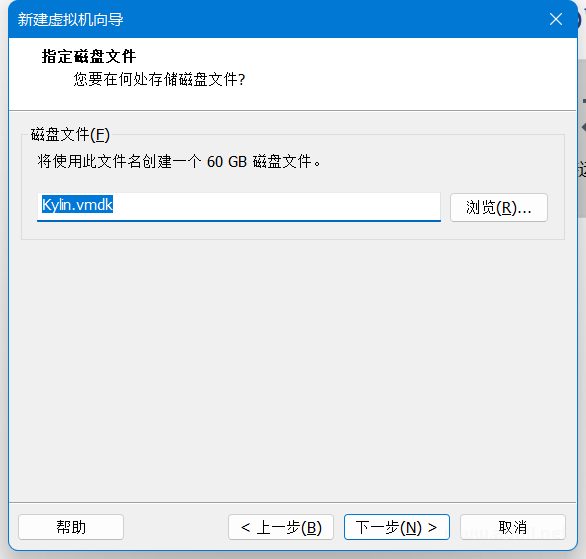
Task: Click the separator line above bottom buttons
Action: coord(293,503)
